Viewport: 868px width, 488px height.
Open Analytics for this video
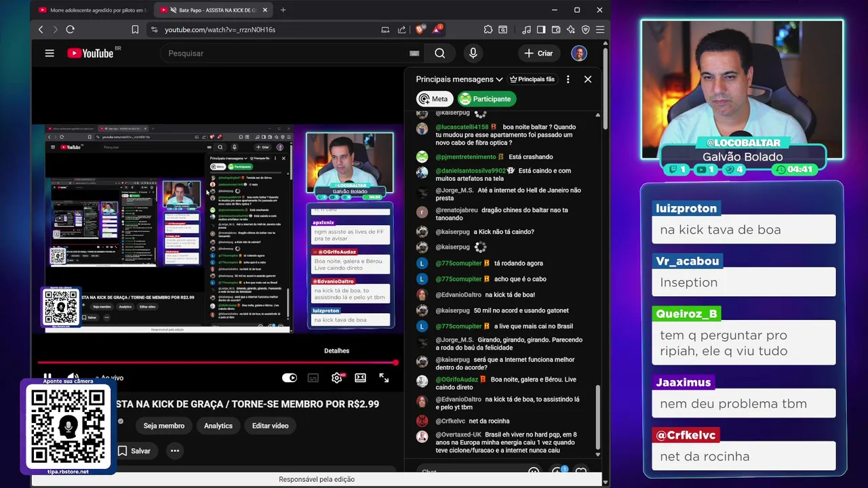tap(218, 426)
